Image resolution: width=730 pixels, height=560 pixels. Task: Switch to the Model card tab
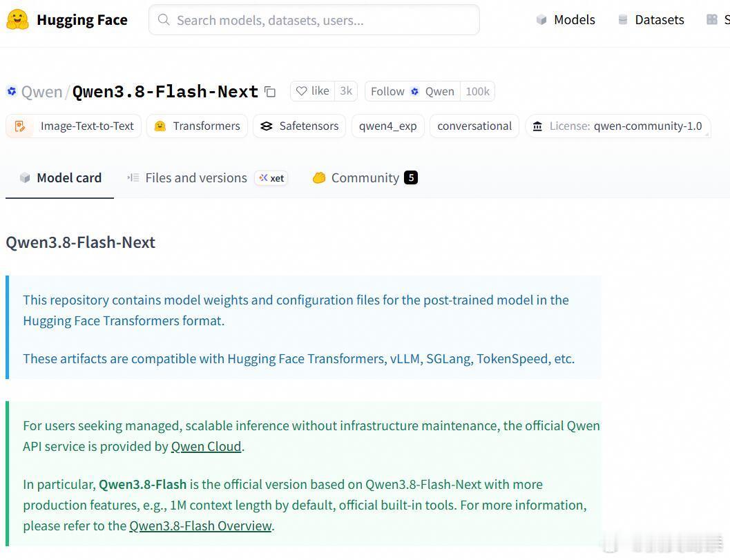[59, 178]
